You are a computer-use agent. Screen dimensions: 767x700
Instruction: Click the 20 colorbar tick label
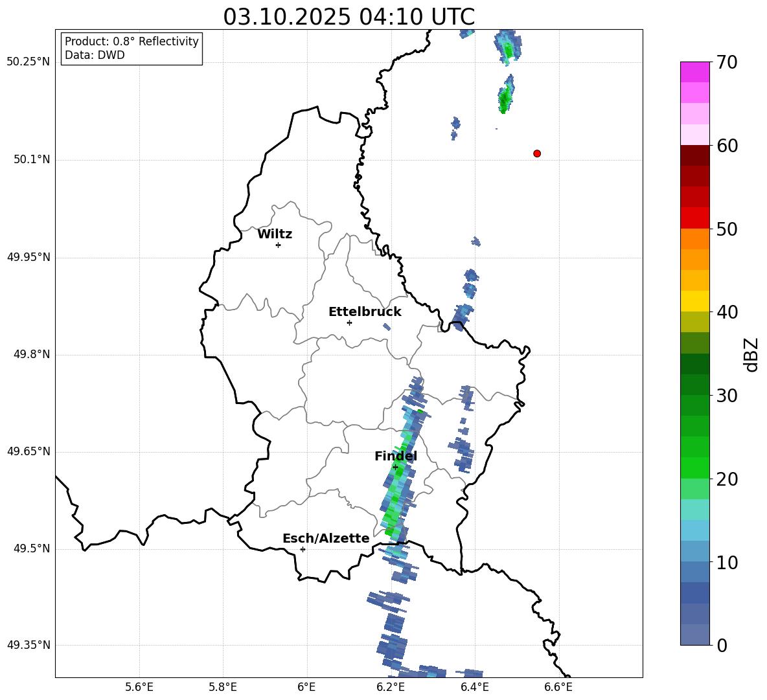click(727, 479)
